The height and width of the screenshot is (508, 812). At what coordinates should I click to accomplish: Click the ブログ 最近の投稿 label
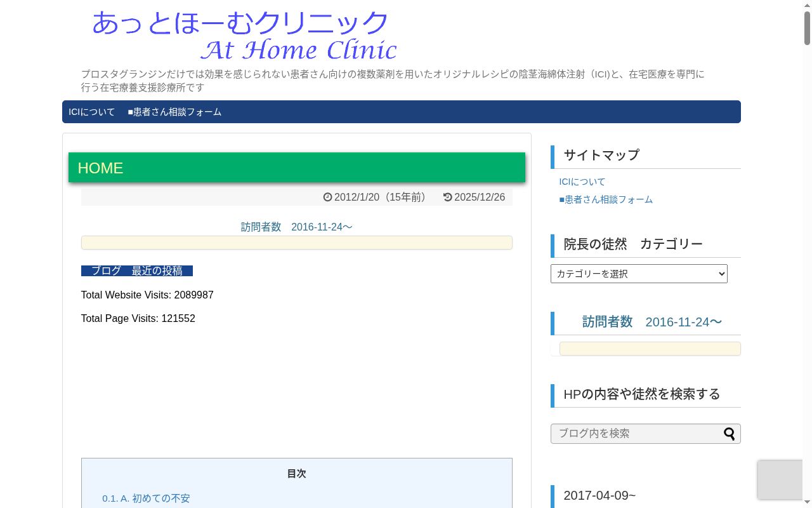coord(137,271)
